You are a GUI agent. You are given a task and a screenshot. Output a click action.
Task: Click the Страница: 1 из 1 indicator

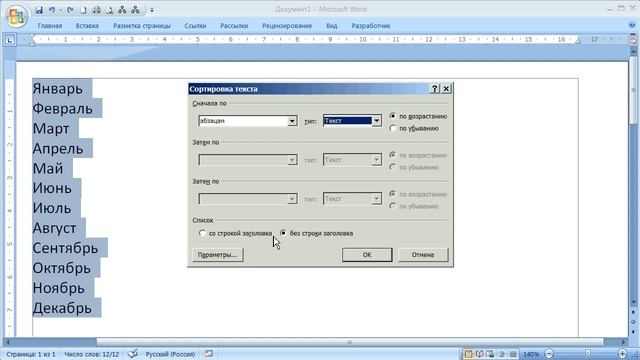pyautogui.click(x=31, y=354)
